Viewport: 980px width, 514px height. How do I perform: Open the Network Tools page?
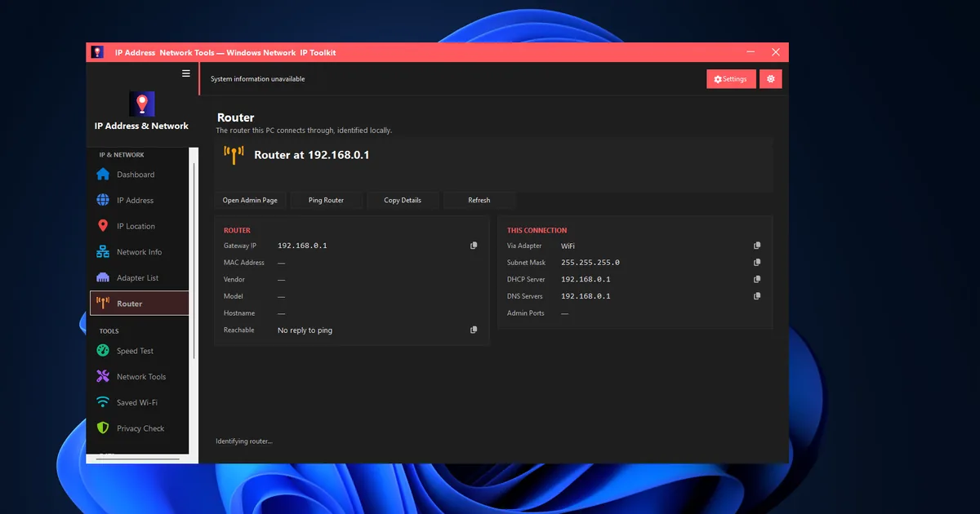[x=139, y=376]
